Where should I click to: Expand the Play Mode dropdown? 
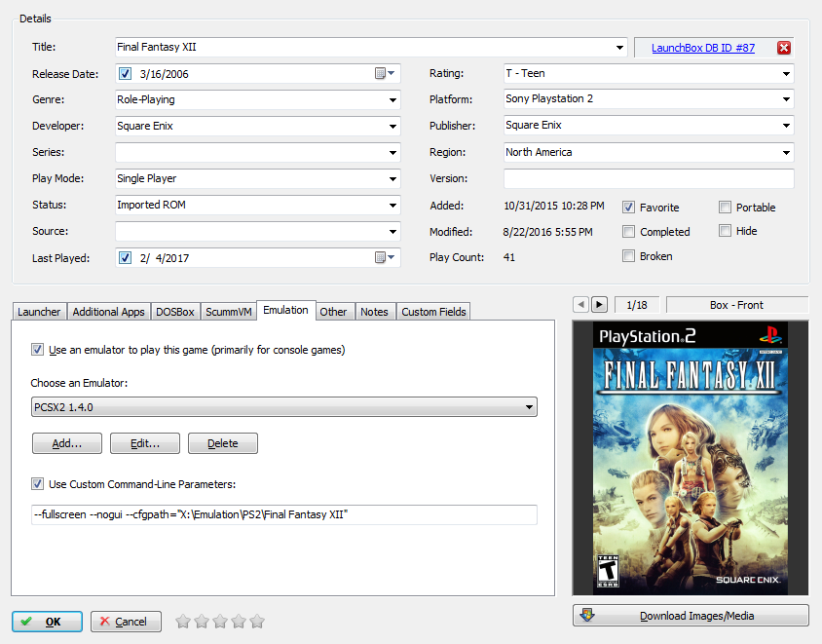[x=392, y=179]
